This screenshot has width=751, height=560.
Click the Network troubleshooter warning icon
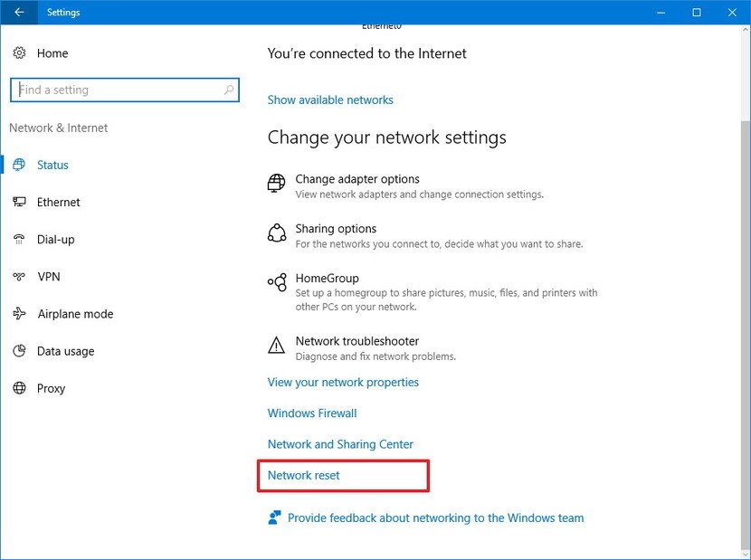click(x=277, y=346)
